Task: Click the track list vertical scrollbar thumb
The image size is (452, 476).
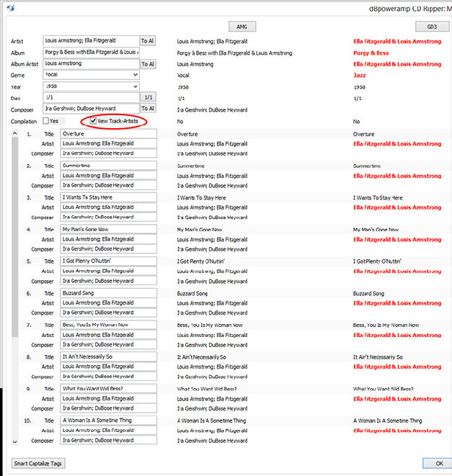Action: [14, 237]
